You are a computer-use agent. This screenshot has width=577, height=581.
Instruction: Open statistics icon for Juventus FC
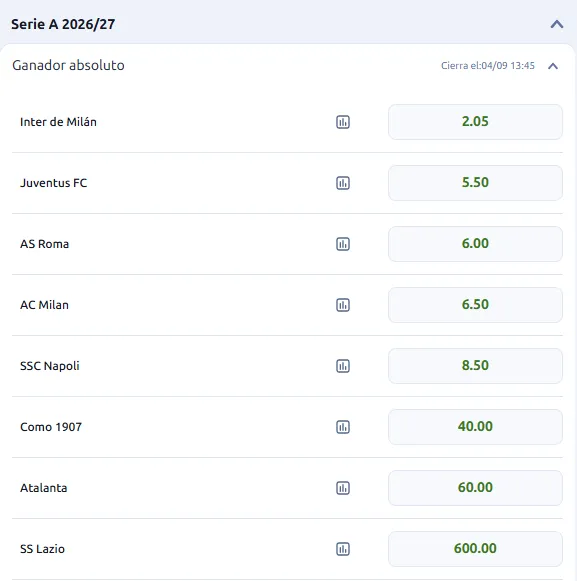343,183
